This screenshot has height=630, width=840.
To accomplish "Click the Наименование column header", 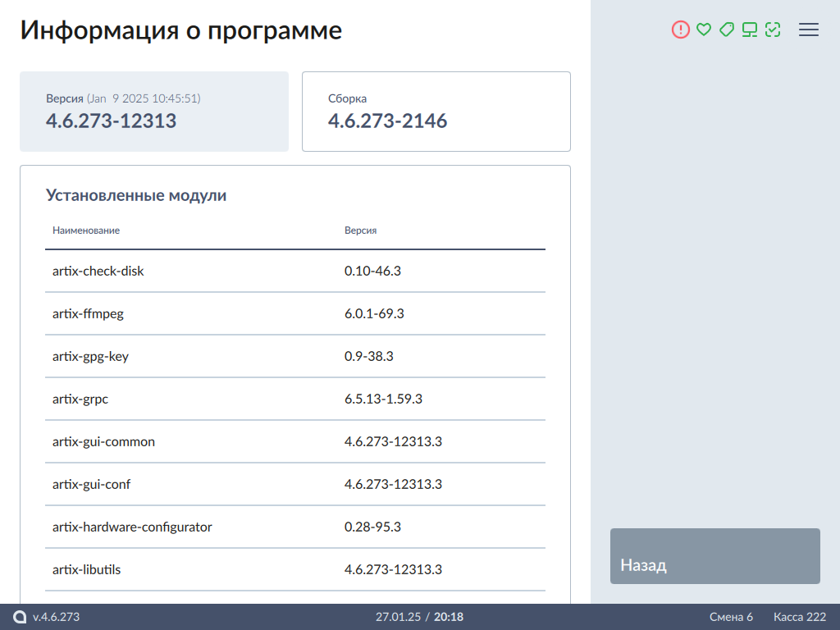I will [86, 231].
